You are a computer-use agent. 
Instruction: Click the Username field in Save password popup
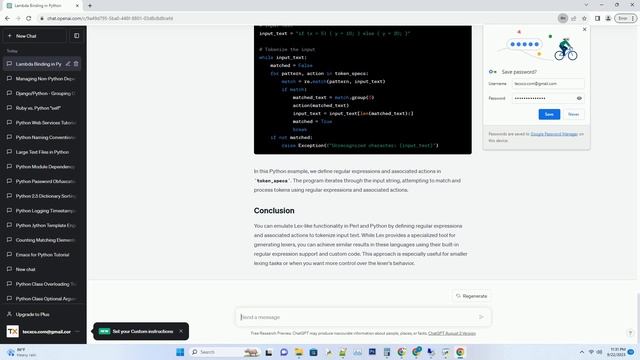tap(548, 84)
